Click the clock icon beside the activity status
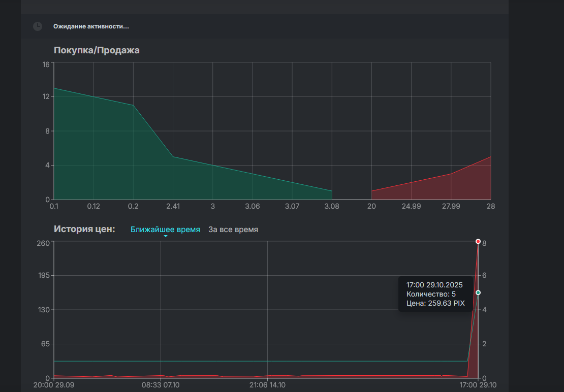The width and height of the screenshot is (564, 392). coord(38,26)
